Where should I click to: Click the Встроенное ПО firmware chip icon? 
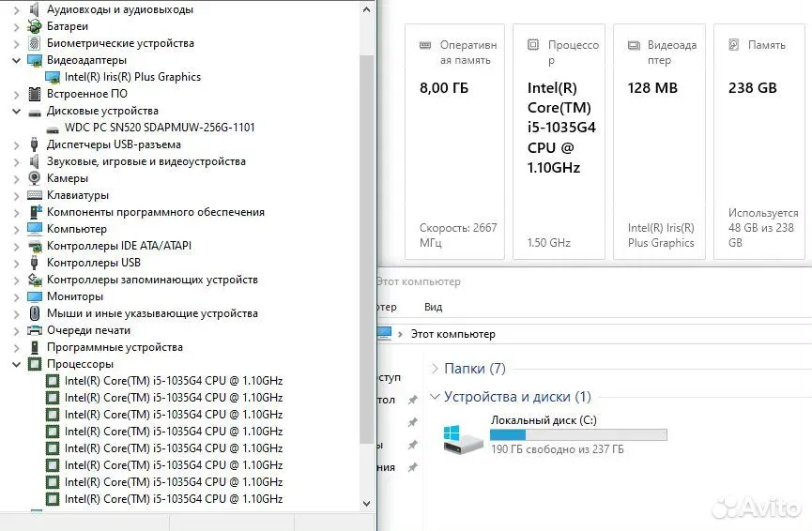click(34, 94)
